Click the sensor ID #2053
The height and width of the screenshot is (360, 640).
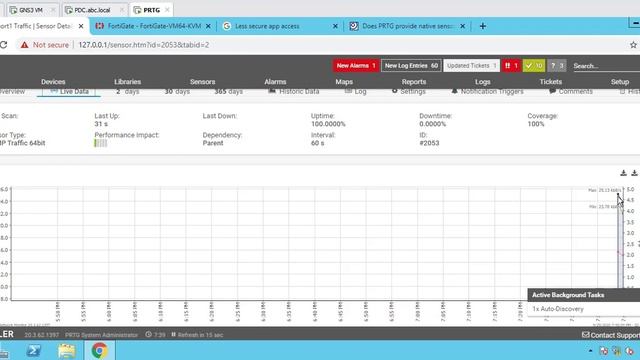pyautogui.click(x=429, y=143)
